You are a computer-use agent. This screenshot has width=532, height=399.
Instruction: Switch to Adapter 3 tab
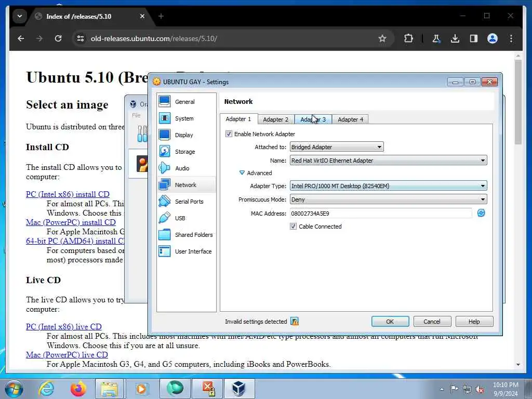(313, 119)
